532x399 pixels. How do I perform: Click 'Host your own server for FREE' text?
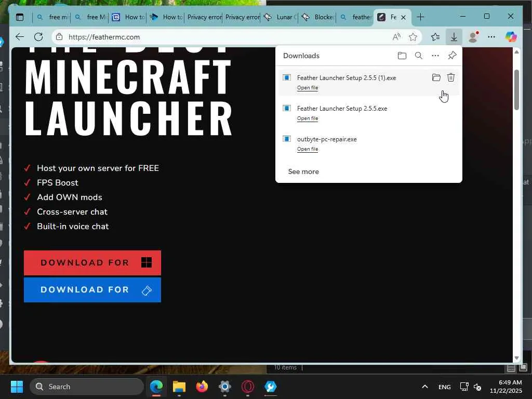98,168
